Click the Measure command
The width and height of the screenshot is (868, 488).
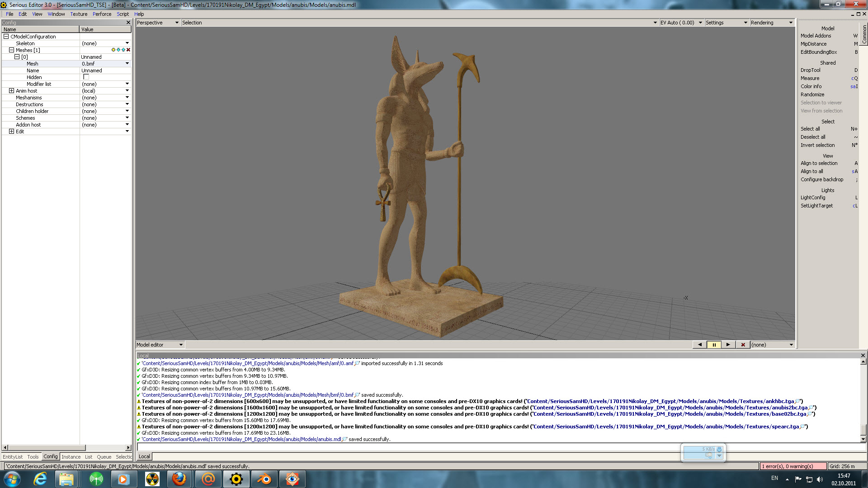(x=810, y=78)
